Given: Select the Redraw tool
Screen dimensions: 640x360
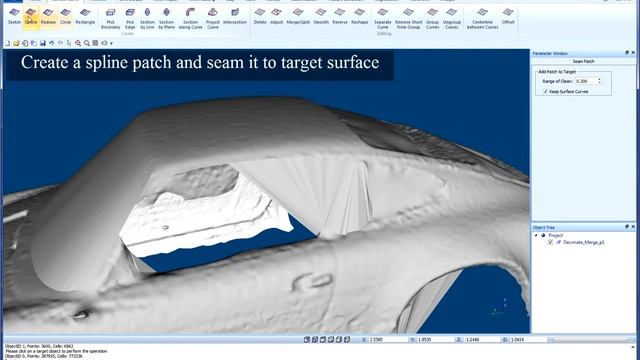Looking at the screenshot, I should (48, 17).
